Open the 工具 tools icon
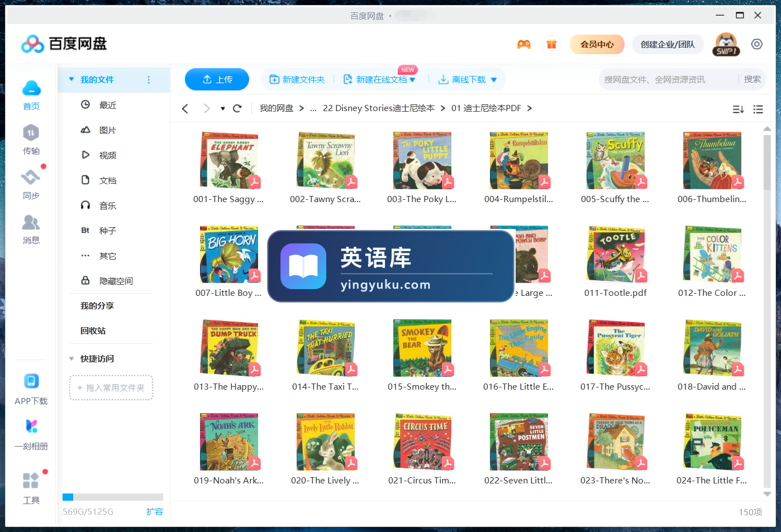Image resolution: width=781 pixels, height=532 pixels. [x=31, y=481]
